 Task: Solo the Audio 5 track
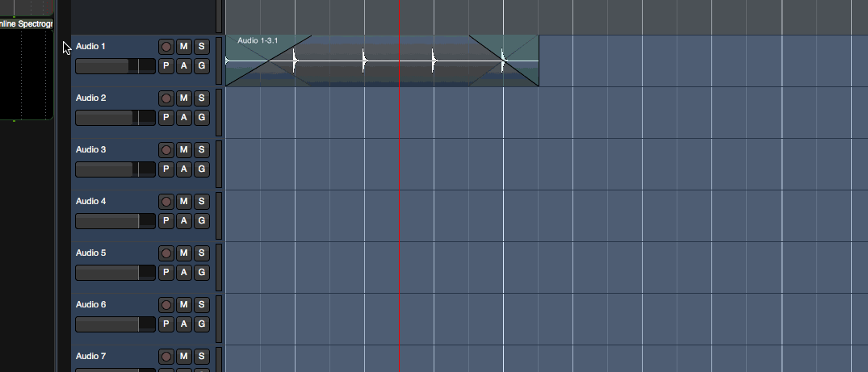[202, 253]
